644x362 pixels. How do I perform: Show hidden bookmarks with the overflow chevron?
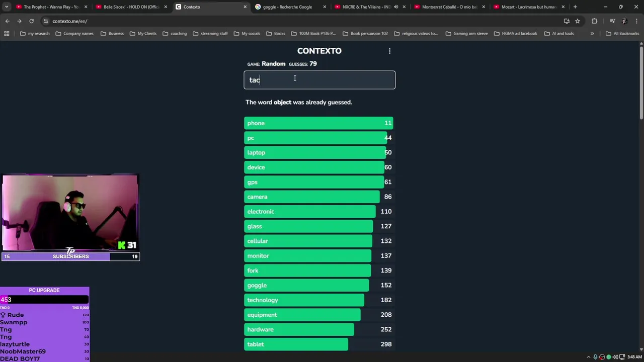click(592, 34)
